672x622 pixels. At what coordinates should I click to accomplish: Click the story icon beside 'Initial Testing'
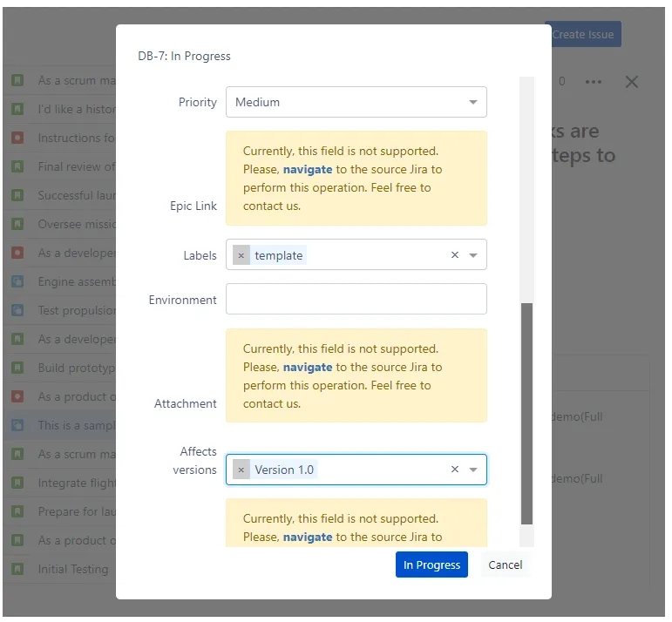17,569
